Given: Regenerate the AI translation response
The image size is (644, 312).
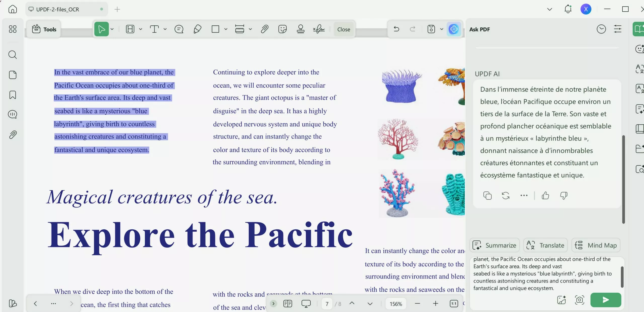Looking at the screenshot, I should 506,196.
